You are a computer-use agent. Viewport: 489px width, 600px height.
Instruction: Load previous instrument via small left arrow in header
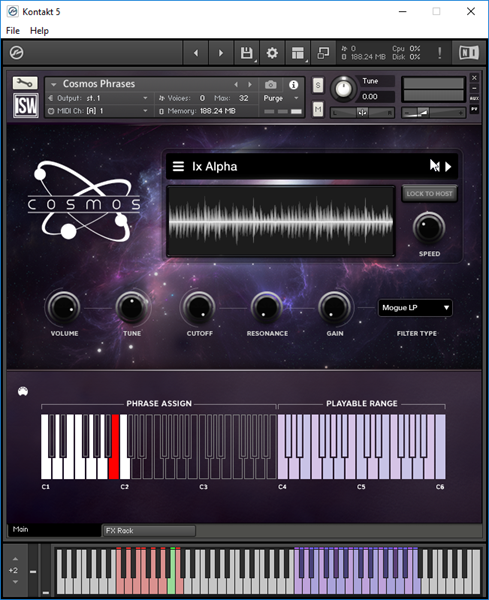pos(236,84)
